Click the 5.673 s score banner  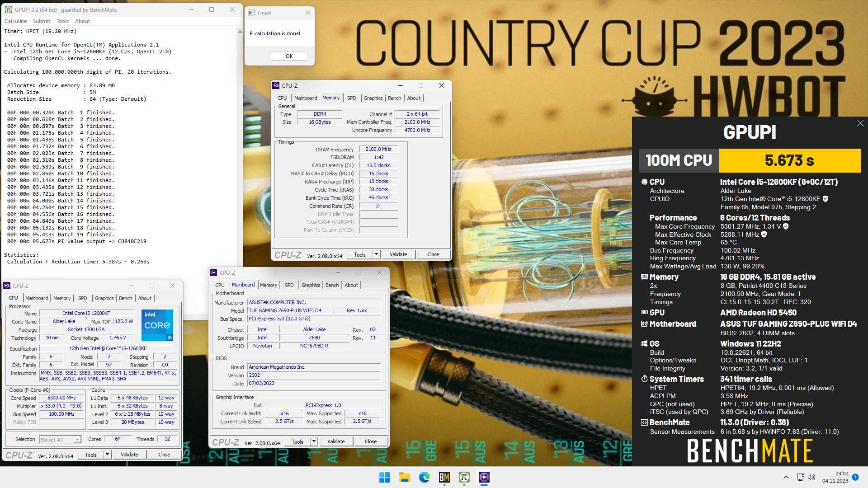[x=789, y=160]
